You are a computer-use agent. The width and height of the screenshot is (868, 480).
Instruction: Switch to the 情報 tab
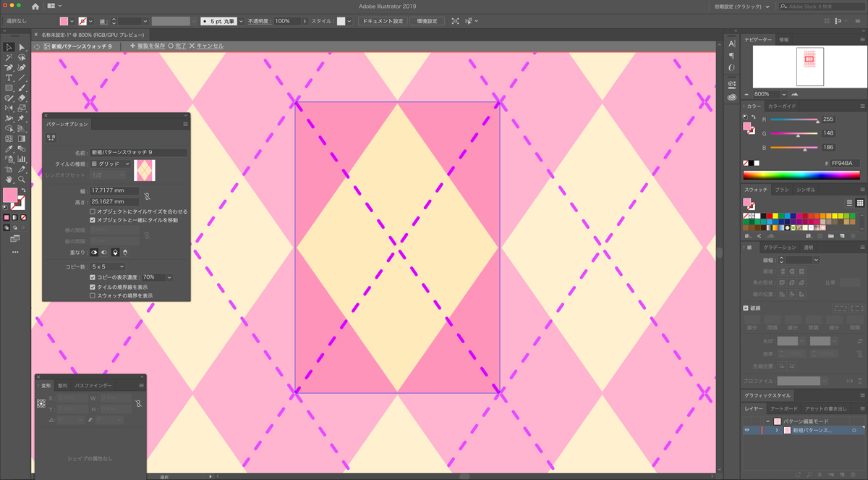[784, 39]
